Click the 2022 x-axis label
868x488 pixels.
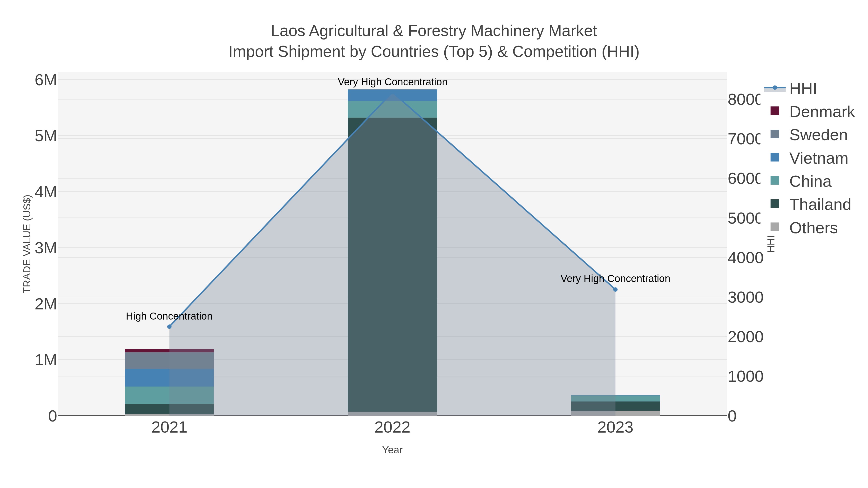coord(392,427)
